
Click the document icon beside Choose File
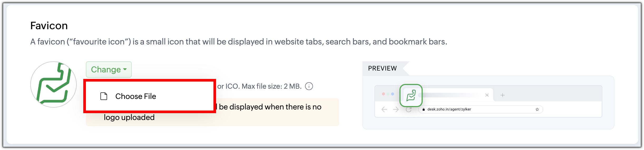pos(104,96)
